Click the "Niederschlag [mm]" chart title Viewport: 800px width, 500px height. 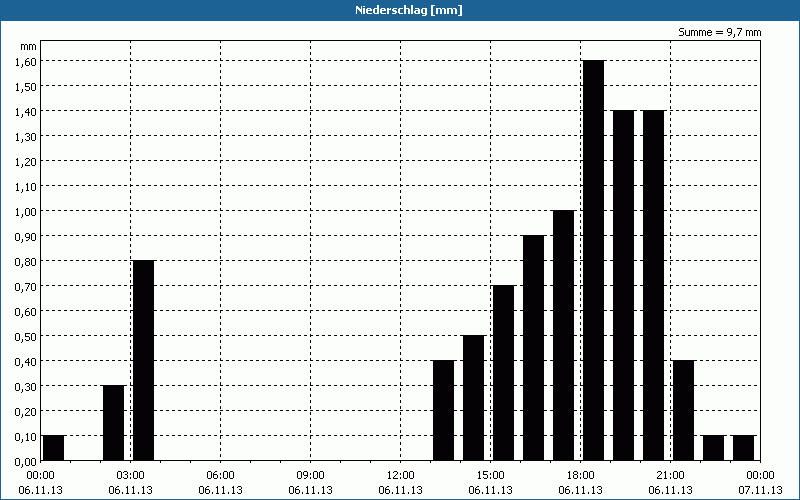pos(409,10)
